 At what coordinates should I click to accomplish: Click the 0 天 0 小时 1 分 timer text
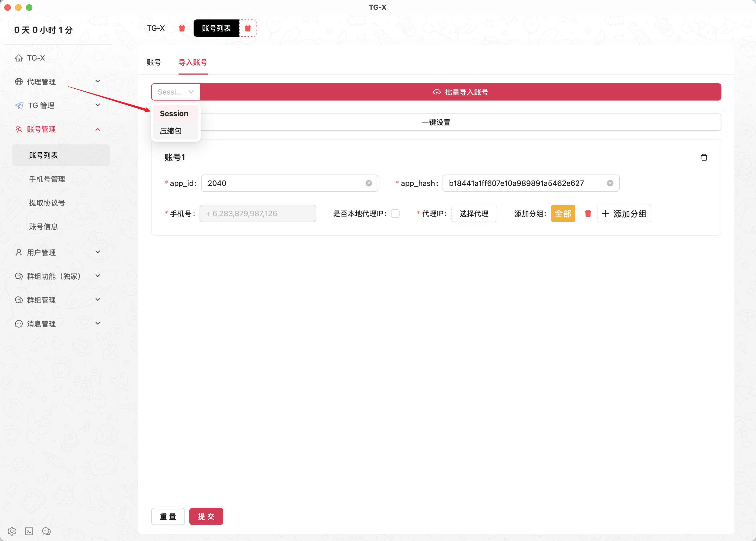pyautogui.click(x=43, y=30)
